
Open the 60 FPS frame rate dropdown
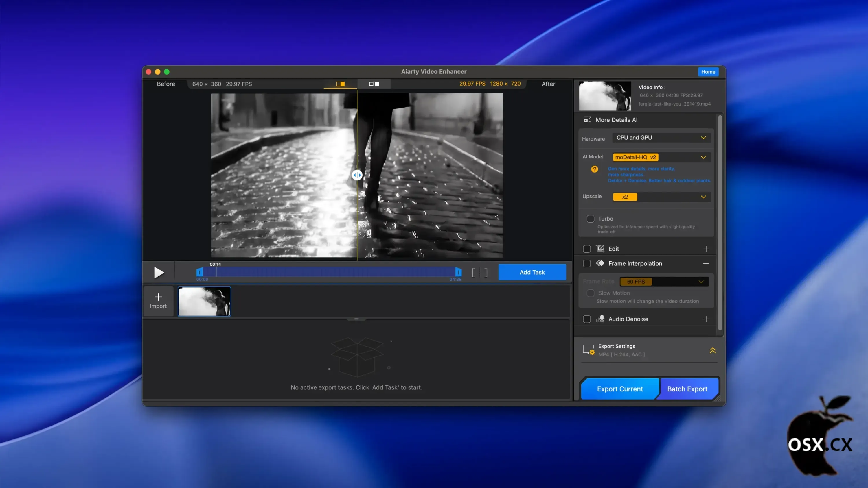tap(664, 282)
